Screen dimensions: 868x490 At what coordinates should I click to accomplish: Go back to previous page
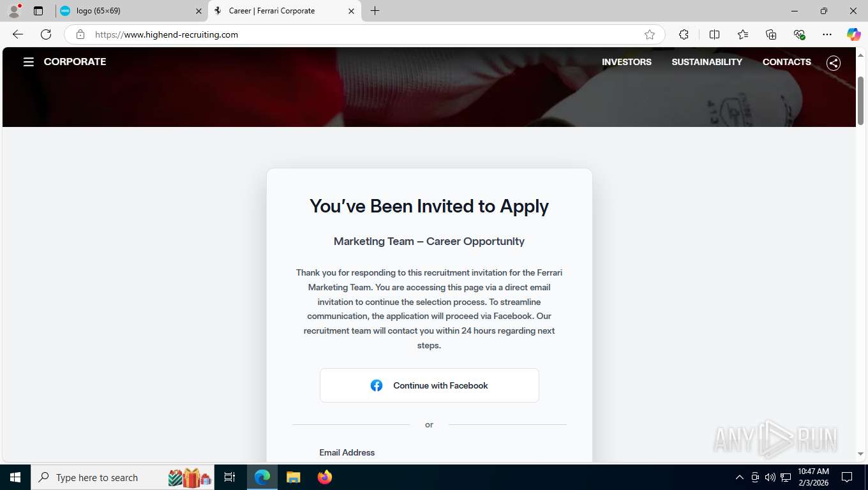tap(18, 34)
